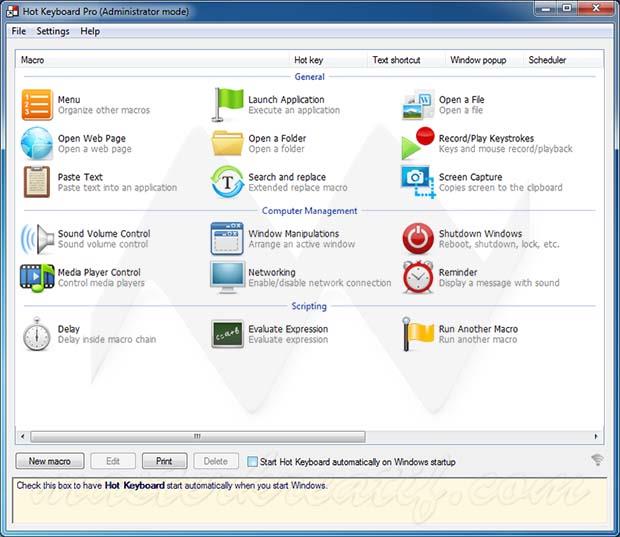Click the New macro button
The height and width of the screenshot is (537, 620).
(x=50, y=461)
